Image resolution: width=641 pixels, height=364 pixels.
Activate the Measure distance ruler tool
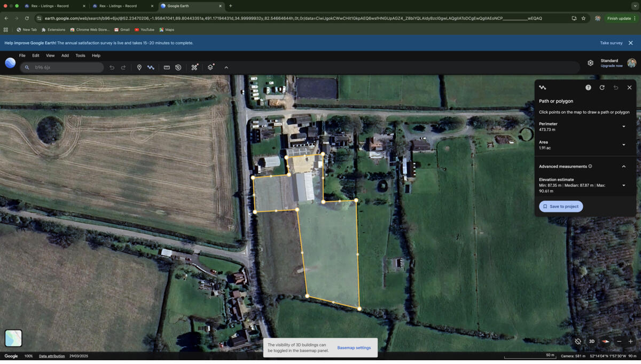click(x=167, y=68)
